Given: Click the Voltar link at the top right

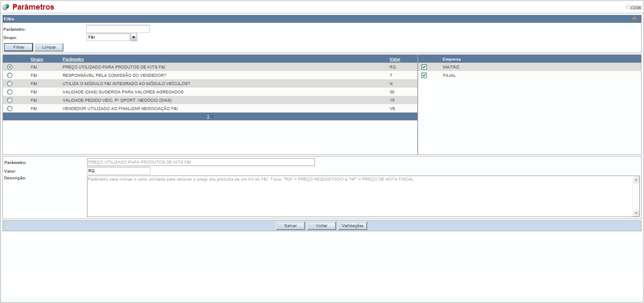Looking at the screenshot, I should pos(635,7).
